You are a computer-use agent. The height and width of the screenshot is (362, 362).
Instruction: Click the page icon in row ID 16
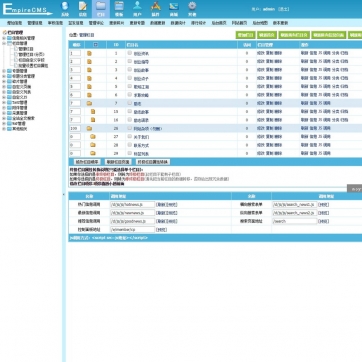[93, 120]
